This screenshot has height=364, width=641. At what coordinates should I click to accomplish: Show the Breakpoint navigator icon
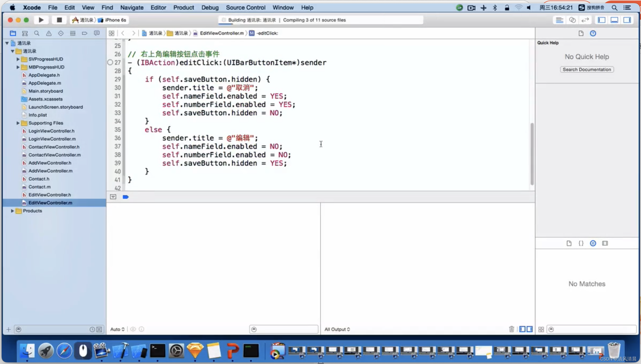(85, 33)
